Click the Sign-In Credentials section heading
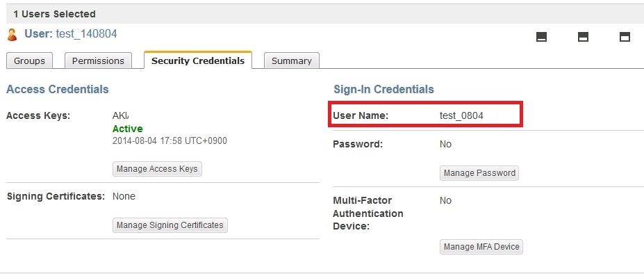Screen dimensions: 644x274 [383, 89]
